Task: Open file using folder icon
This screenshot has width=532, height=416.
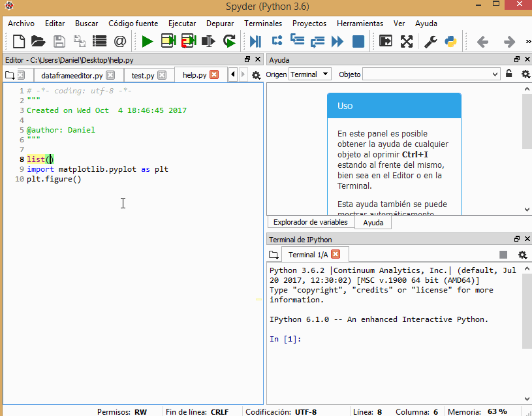Action: point(39,41)
